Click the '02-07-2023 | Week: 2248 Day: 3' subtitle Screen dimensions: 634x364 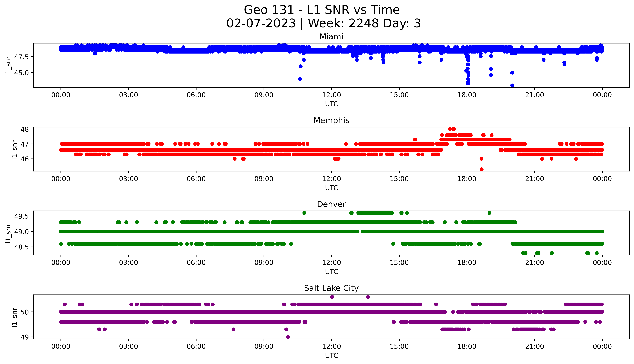(323, 24)
